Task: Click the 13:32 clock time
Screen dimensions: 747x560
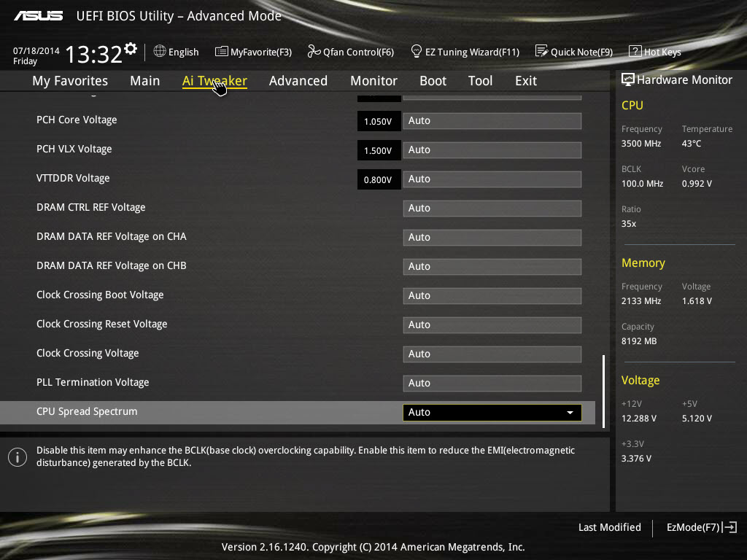Action: [x=93, y=54]
